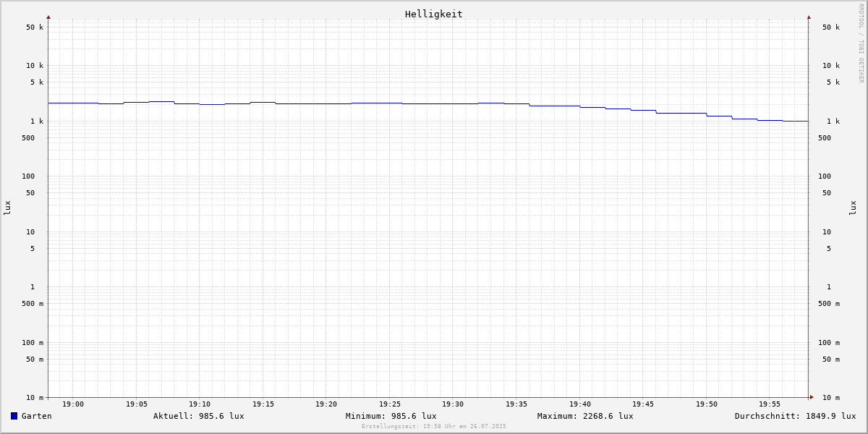
Task: Click the right axis 10 m label
Action: [831, 398]
